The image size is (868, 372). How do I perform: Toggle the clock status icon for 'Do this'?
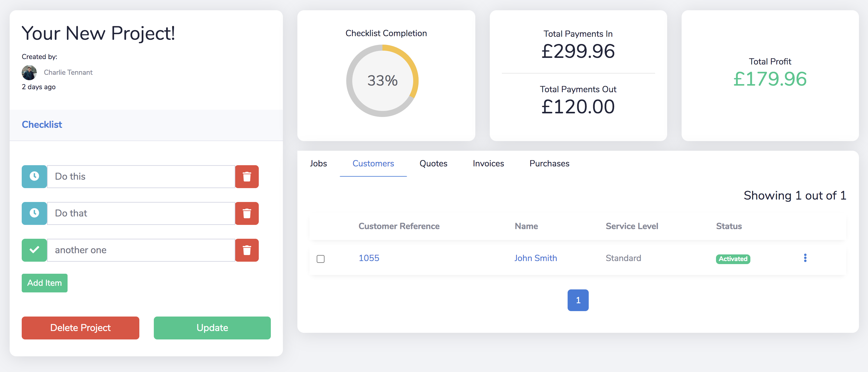[34, 176]
